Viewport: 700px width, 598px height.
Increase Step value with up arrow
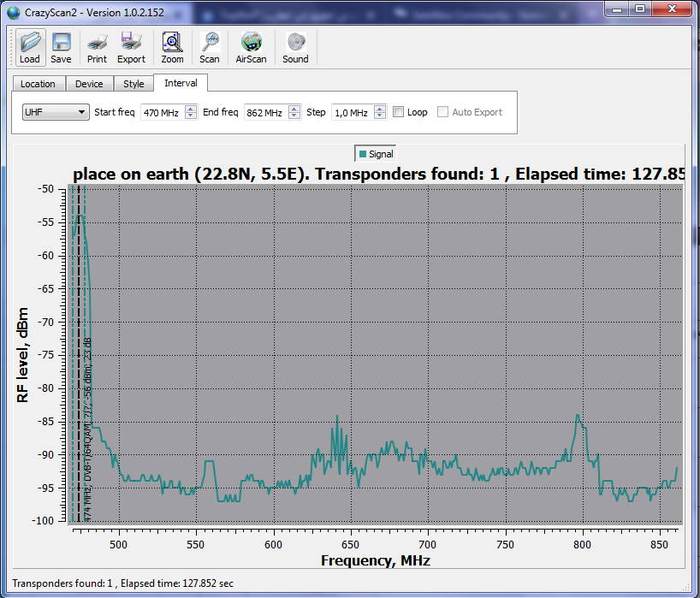(x=380, y=109)
